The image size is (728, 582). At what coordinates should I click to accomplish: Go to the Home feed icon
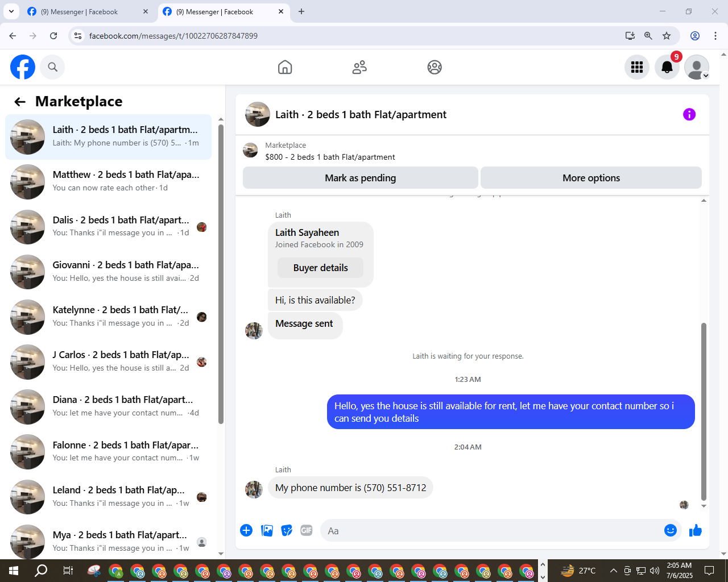285,67
